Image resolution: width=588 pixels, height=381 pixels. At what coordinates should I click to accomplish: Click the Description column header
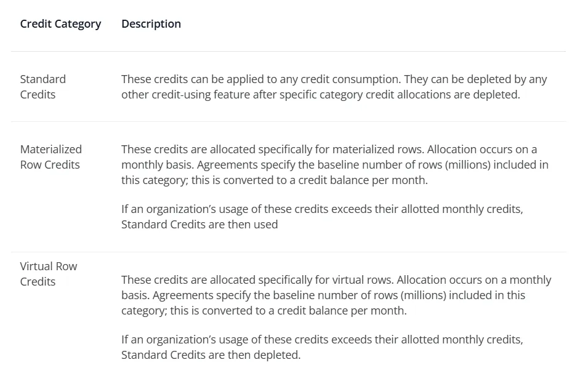coord(151,24)
